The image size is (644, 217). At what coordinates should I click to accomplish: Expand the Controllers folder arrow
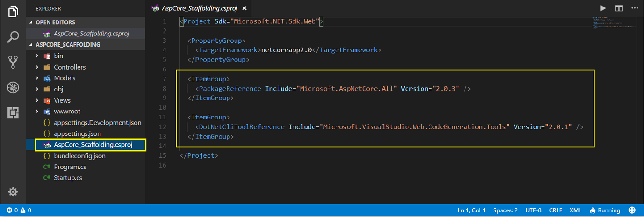point(37,67)
